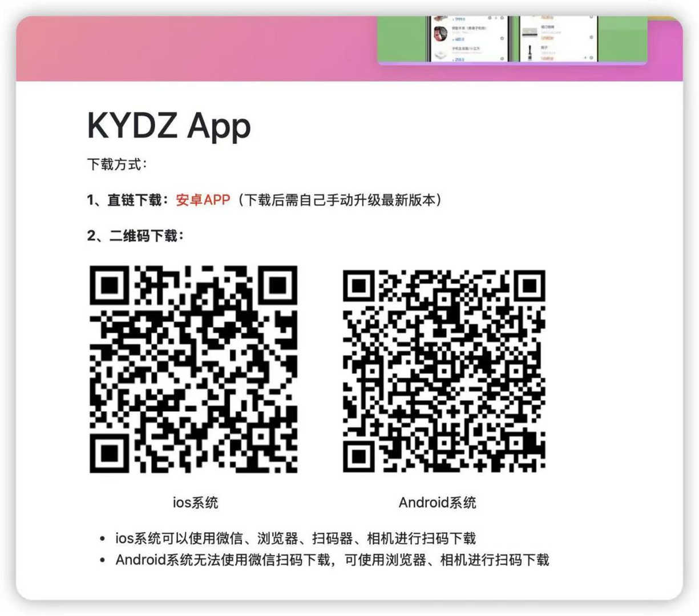This screenshot has height=616, width=699.
Task: Click the 2、二维码下载： label
Action: [136, 236]
